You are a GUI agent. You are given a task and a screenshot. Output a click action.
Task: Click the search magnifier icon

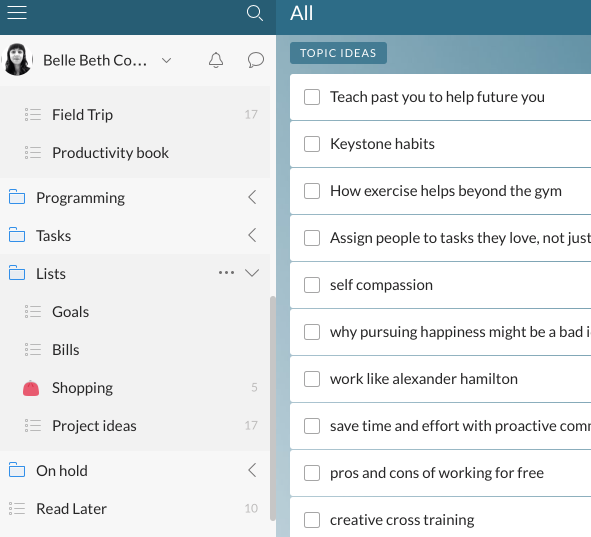click(255, 13)
